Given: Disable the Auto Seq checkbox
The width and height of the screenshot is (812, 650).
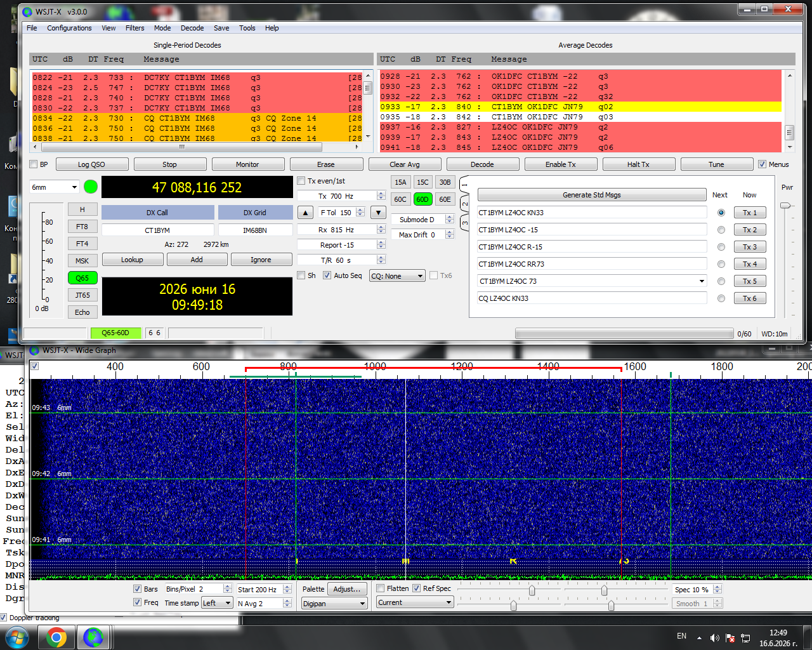Looking at the screenshot, I should click(x=327, y=275).
